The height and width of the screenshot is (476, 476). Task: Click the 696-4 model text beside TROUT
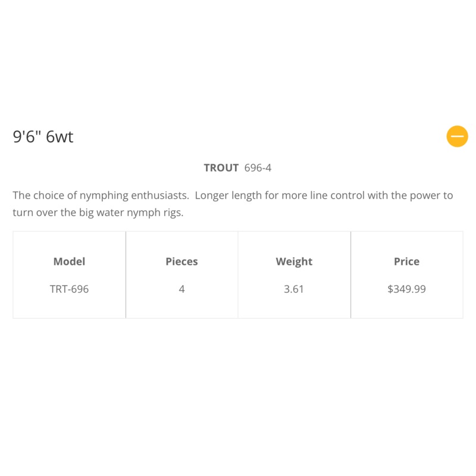pyautogui.click(x=258, y=168)
